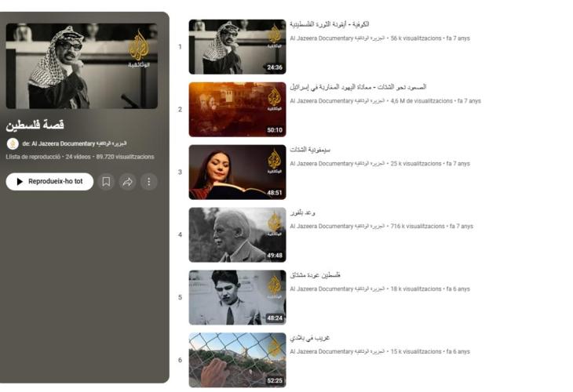The width and height of the screenshot is (573, 392).
Task: Click the Arabic title of video 2
Action: (358, 87)
